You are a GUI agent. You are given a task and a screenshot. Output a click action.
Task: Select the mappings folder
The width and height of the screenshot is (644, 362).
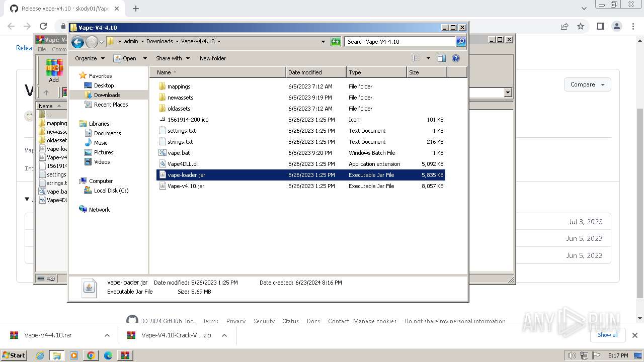pos(179,86)
